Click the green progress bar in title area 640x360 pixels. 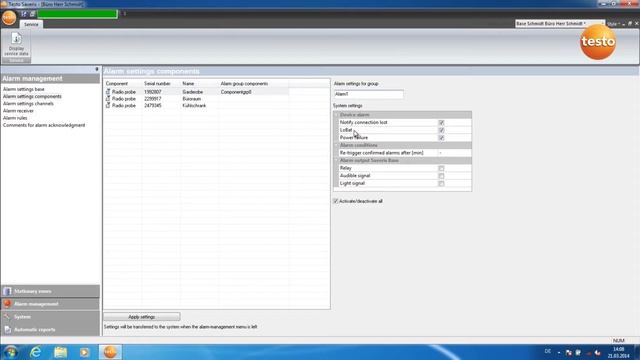78,14
